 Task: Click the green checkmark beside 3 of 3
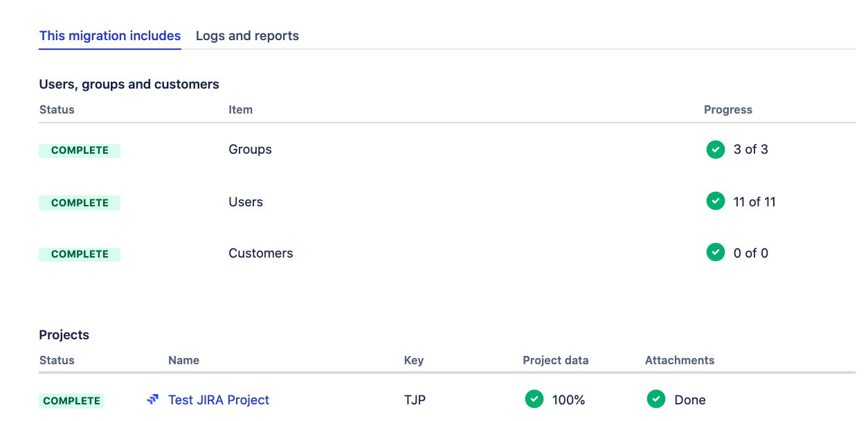point(716,150)
